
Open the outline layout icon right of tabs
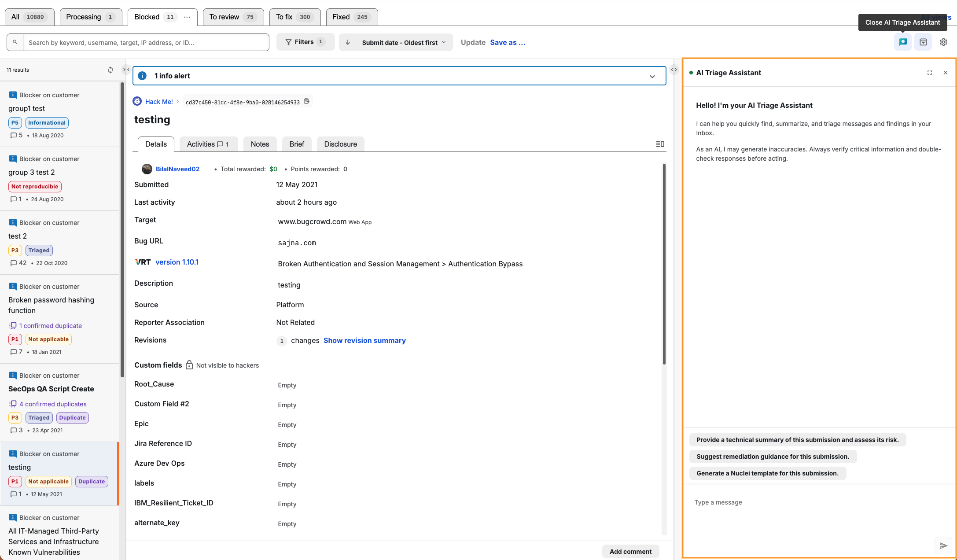point(659,144)
